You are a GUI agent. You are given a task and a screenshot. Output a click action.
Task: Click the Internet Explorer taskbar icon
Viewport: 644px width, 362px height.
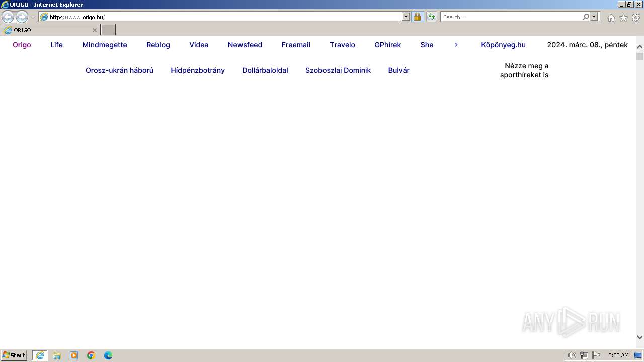[x=40, y=355]
